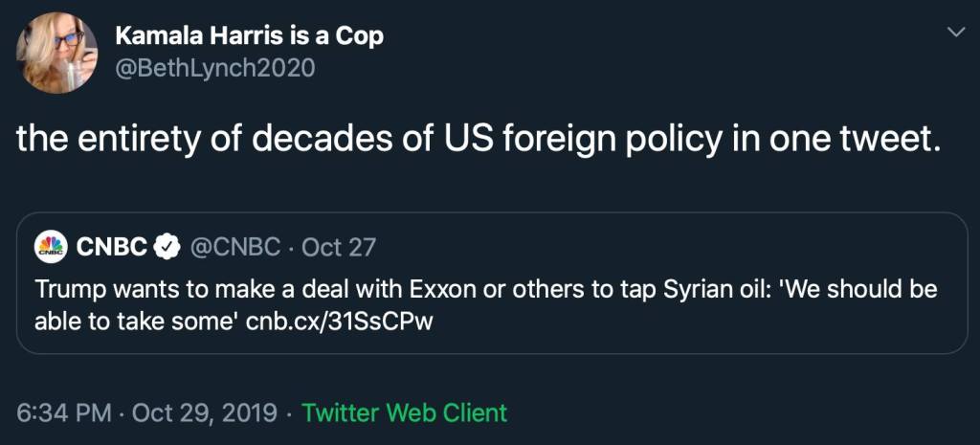Click the Twitter Web Client source link
This screenshot has width=980, height=445.
pos(405,413)
